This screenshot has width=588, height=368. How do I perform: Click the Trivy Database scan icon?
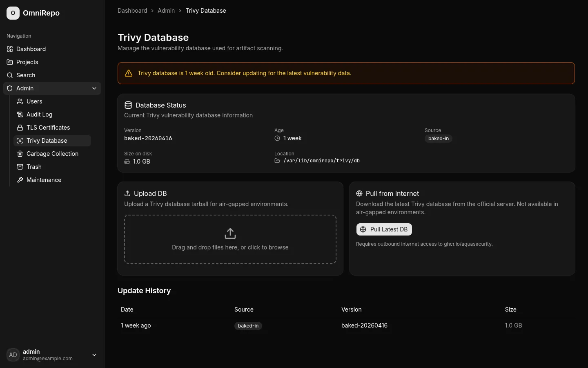point(20,141)
